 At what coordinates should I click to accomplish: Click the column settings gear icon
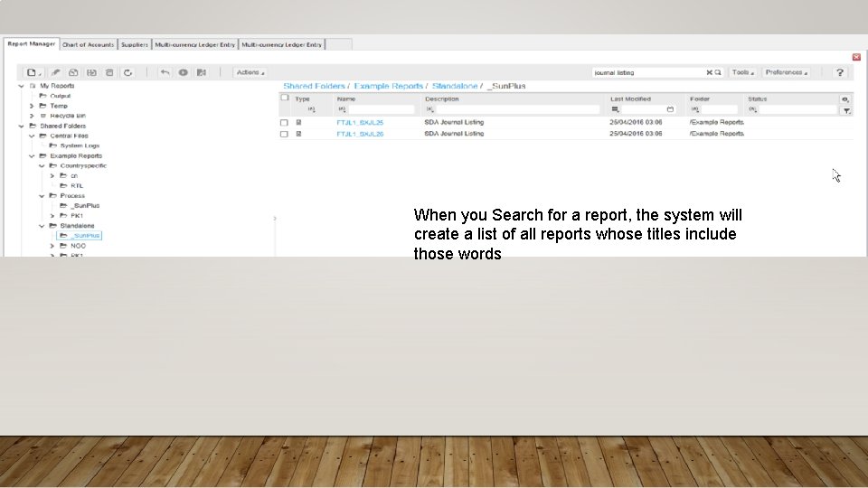click(845, 99)
